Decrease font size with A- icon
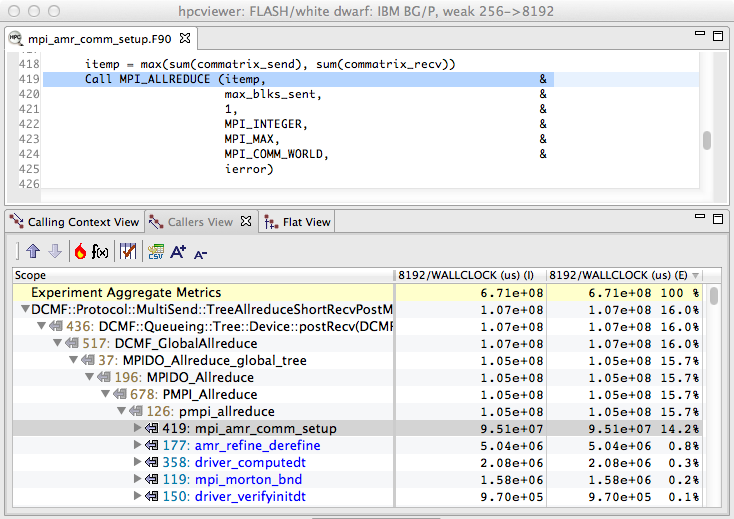The image size is (734, 519). click(201, 253)
